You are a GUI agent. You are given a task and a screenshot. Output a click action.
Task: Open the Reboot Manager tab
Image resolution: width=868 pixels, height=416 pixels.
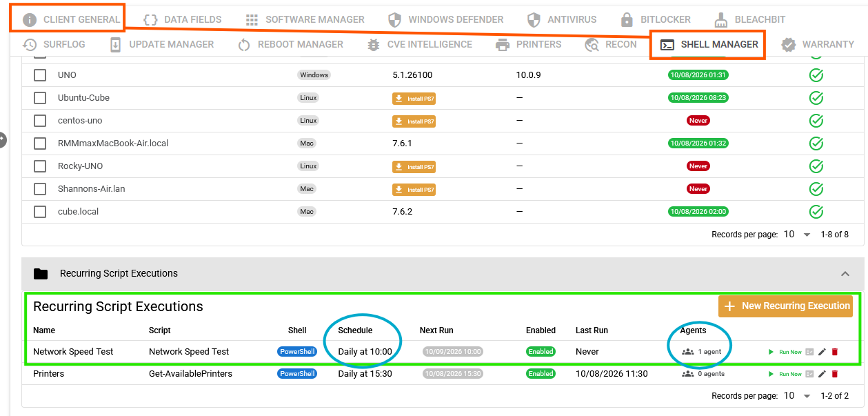point(290,44)
